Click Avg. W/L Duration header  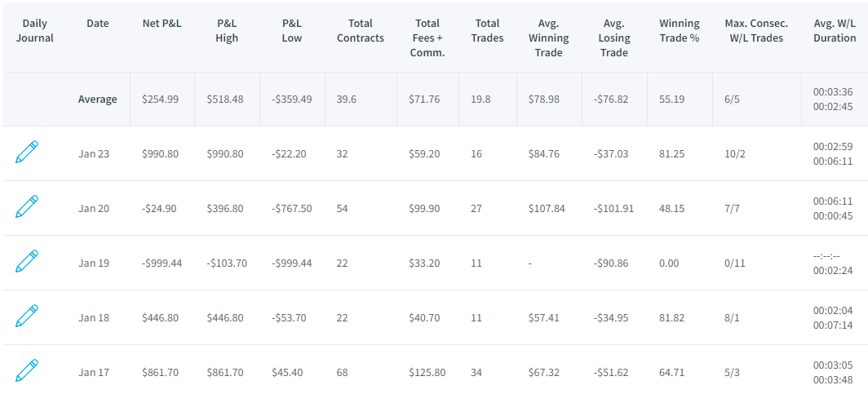(835, 30)
